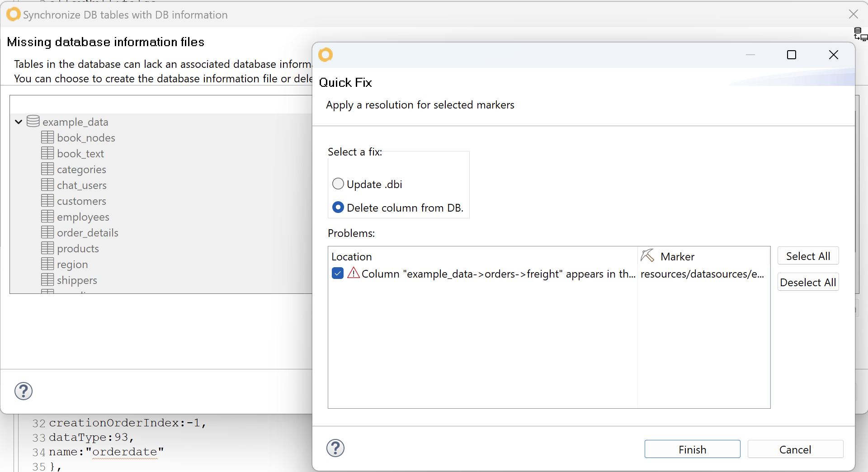868x472 pixels.
Task: Uncheck the freight column problem checkbox
Action: [x=338, y=273]
